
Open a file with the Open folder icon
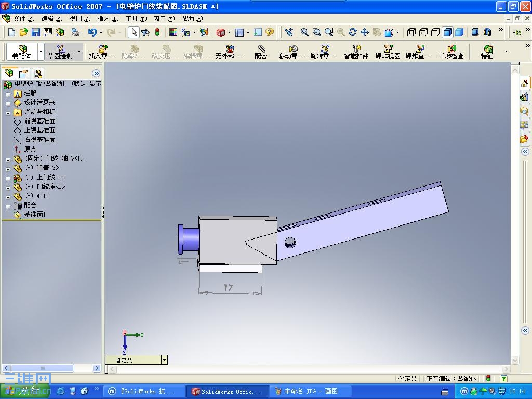click(x=23, y=32)
